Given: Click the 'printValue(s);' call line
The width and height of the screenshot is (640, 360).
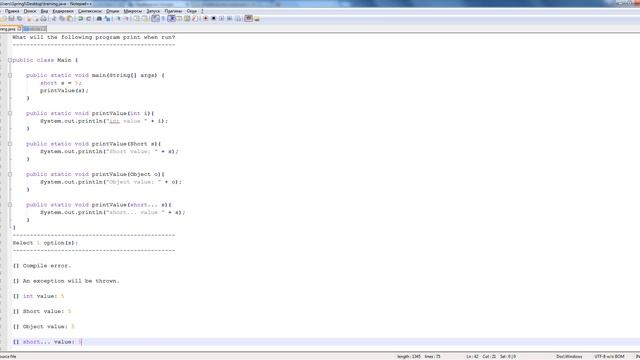Looking at the screenshot, I should (x=64, y=91).
